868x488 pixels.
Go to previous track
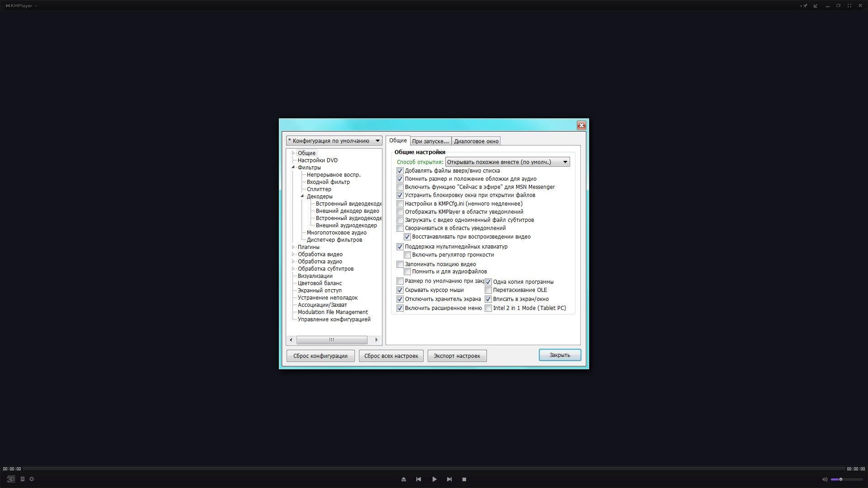419,479
